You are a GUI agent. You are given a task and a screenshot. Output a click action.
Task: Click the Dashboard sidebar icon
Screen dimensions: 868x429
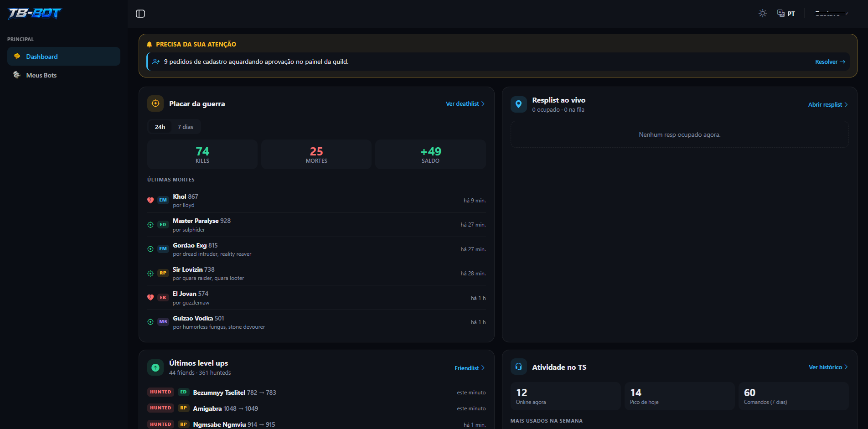pyautogui.click(x=17, y=56)
